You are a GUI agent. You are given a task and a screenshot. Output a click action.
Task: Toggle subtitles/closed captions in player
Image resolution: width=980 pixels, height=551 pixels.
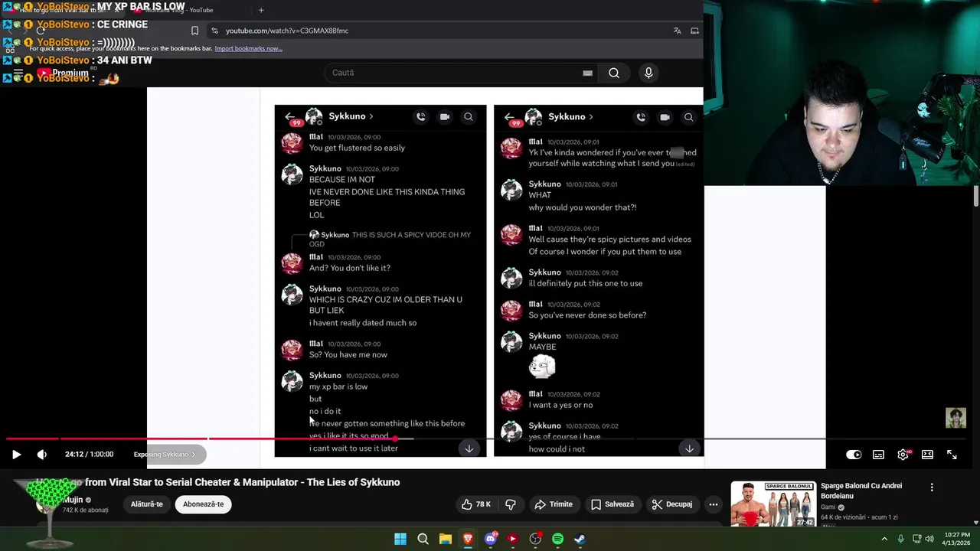[x=878, y=455]
